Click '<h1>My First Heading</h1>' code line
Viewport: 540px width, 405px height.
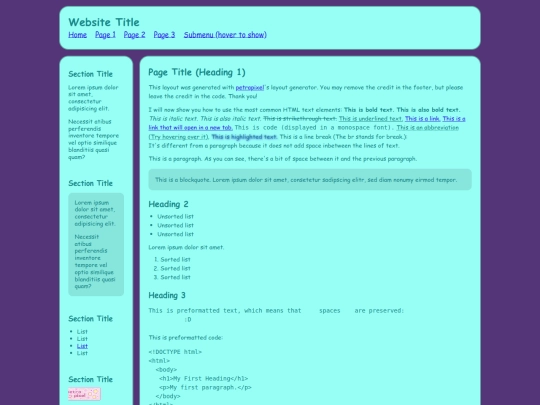click(204, 378)
